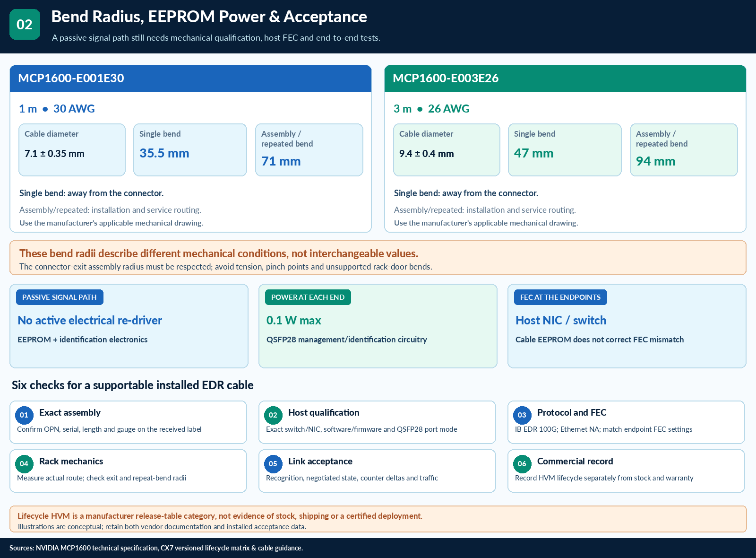Click Six checks for a supportable installed EDR cable
This screenshot has height=558, width=756.
click(x=133, y=385)
